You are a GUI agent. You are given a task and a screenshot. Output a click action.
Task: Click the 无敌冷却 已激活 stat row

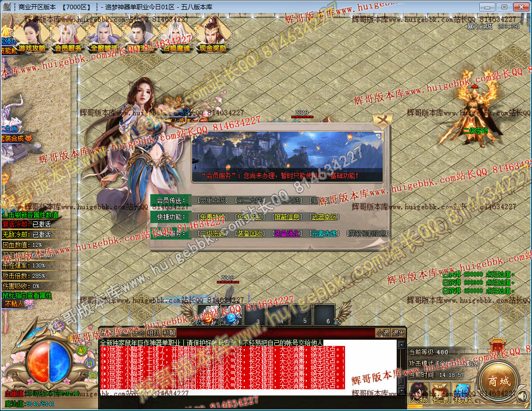point(26,234)
